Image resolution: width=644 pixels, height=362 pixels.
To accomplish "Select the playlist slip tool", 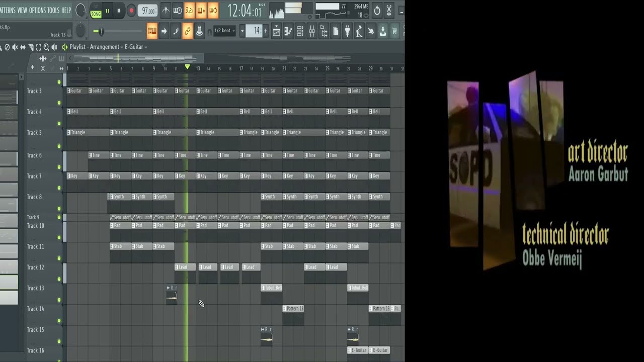I will point(23,47).
